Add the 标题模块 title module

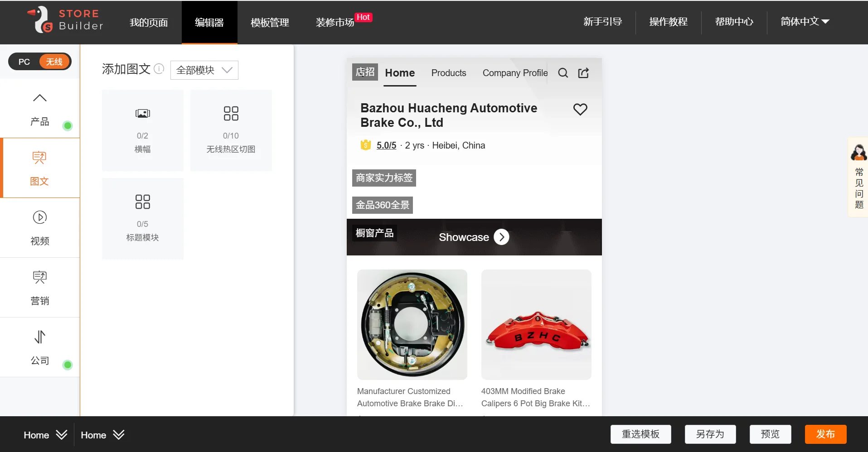[x=142, y=218]
